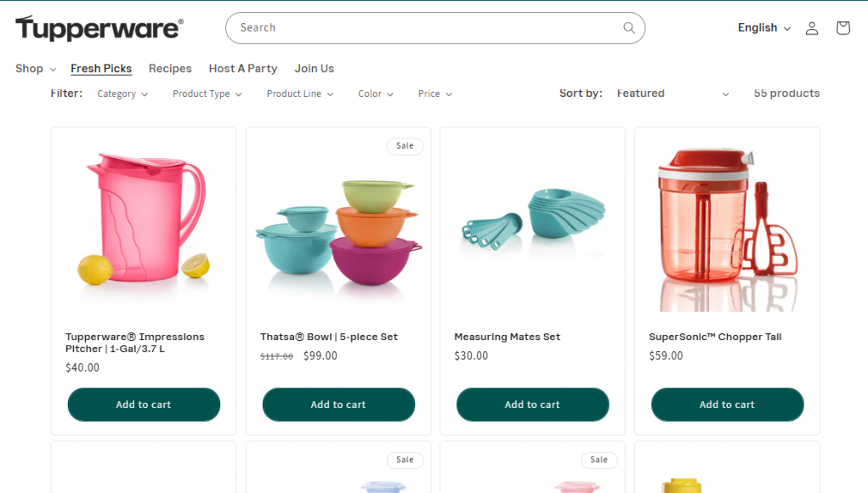This screenshot has height=493, width=868.
Task: Expand the Product Line filter
Action: (x=299, y=94)
